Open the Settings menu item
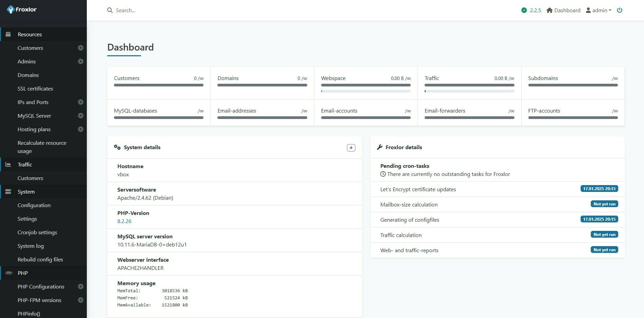644x318 pixels. click(27, 219)
